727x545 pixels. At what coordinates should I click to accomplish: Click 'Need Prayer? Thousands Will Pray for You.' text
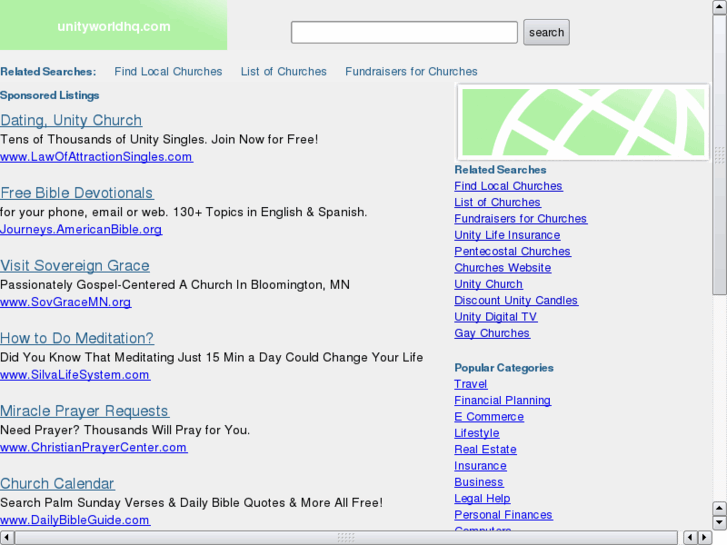coord(125,430)
